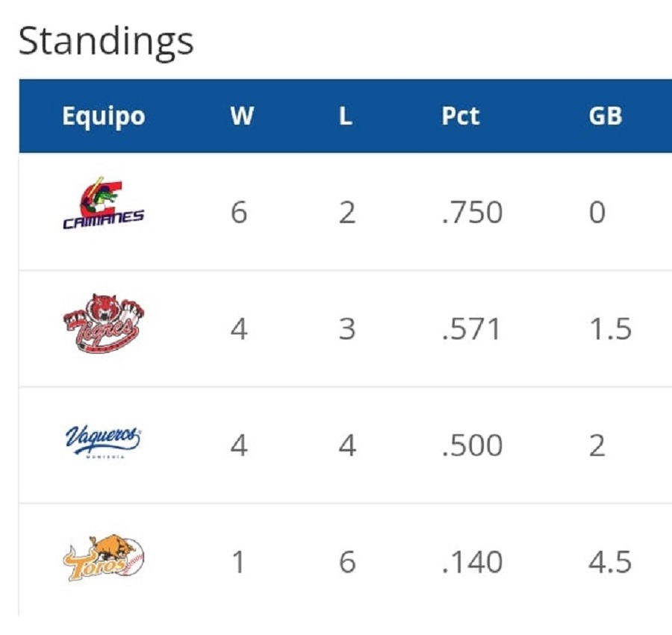This screenshot has height=635, width=672.
Task: Sort by the Equipo column header
Action: click(104, 116)
